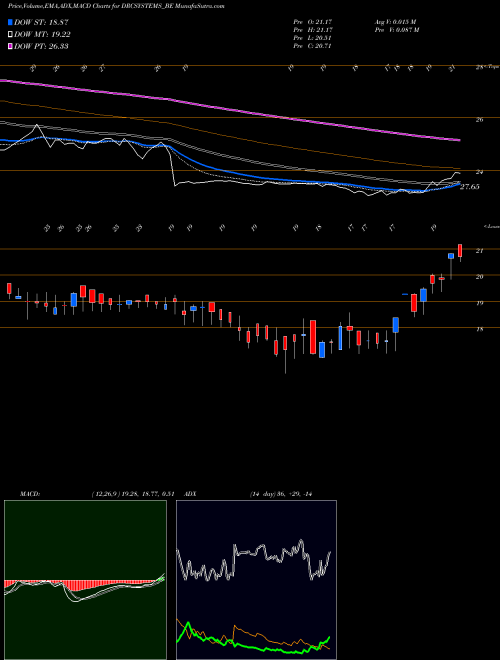Click the MACD parameters '(12,26,9) 19.28, 18.77, 0.51'
500x660 pixels.
click(x=133, y=494)
